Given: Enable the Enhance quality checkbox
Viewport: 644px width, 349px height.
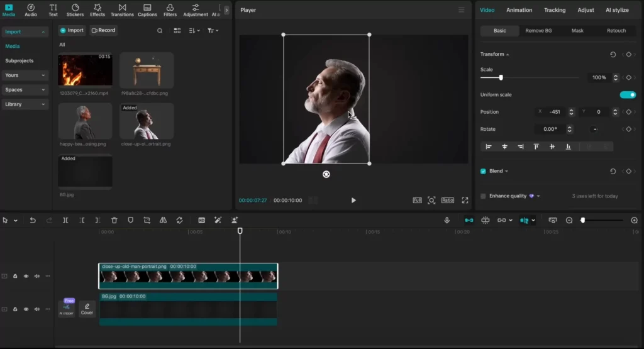Looking at the screenshot, I should point(483,196).
